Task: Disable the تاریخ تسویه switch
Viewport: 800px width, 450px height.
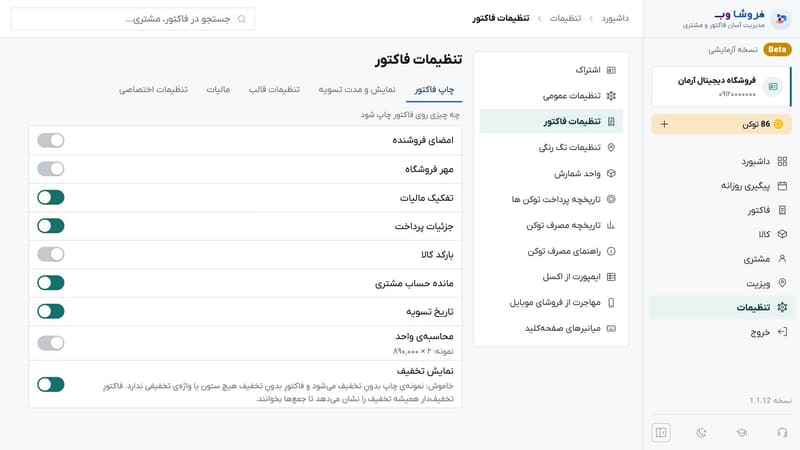Action: click(51, 311)
